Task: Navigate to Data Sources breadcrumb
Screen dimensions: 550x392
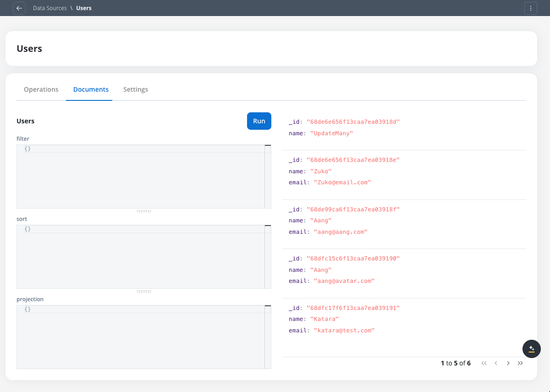Action: pos(49,8)
